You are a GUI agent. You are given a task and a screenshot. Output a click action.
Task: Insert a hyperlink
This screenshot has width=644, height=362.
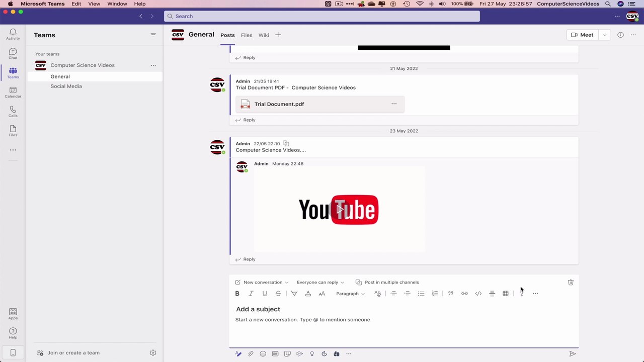[x=464, y=294]
